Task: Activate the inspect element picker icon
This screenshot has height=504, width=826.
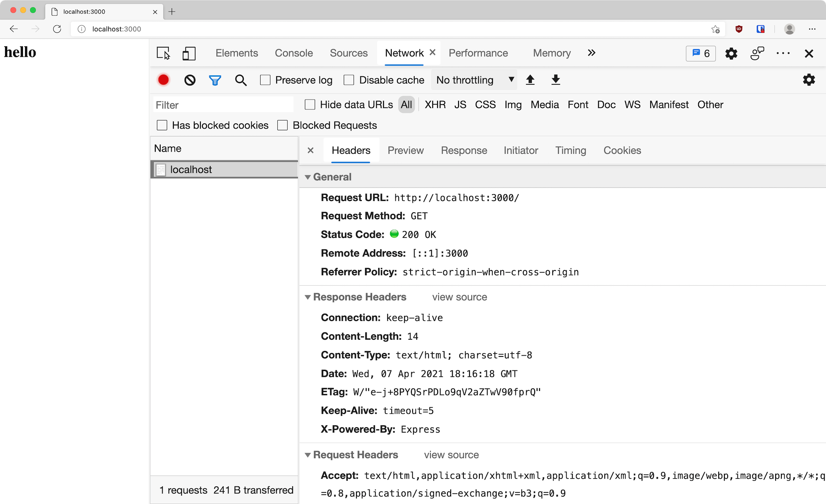Action: click(163, 53)
